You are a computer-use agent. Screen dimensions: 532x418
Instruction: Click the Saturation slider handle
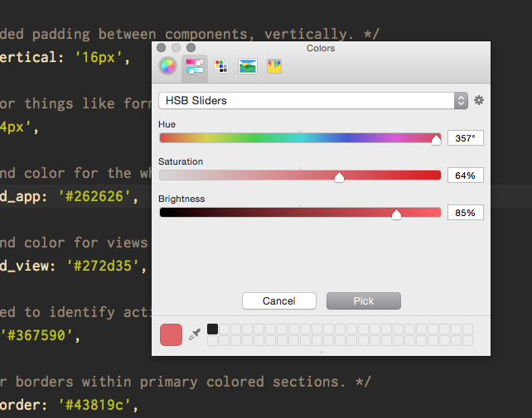tap(339, 177)
